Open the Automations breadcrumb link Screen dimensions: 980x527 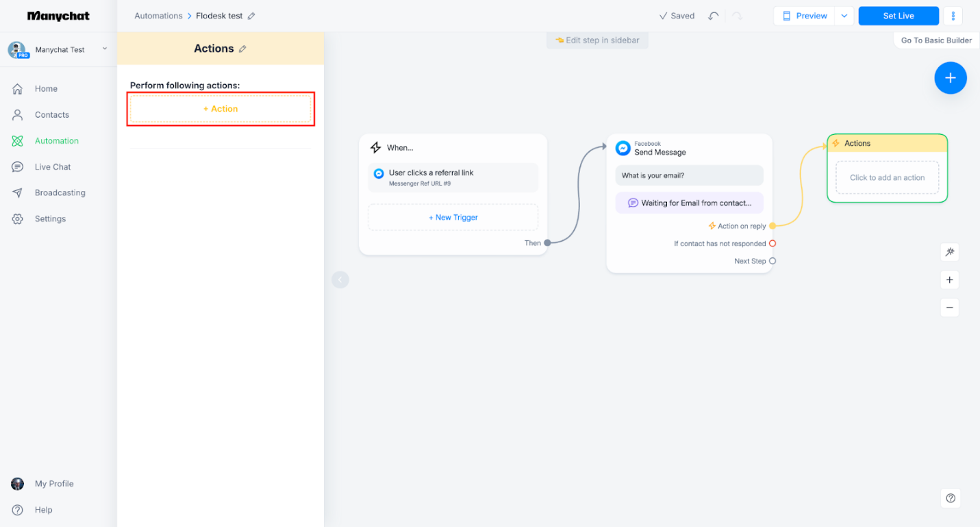(x=158, y=16)
